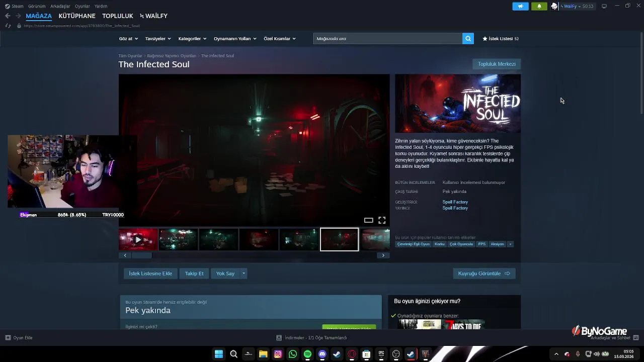This screenshot has height=362, width=644.
Task: Switch to the MAĞAZA tab
Action: 39,16
